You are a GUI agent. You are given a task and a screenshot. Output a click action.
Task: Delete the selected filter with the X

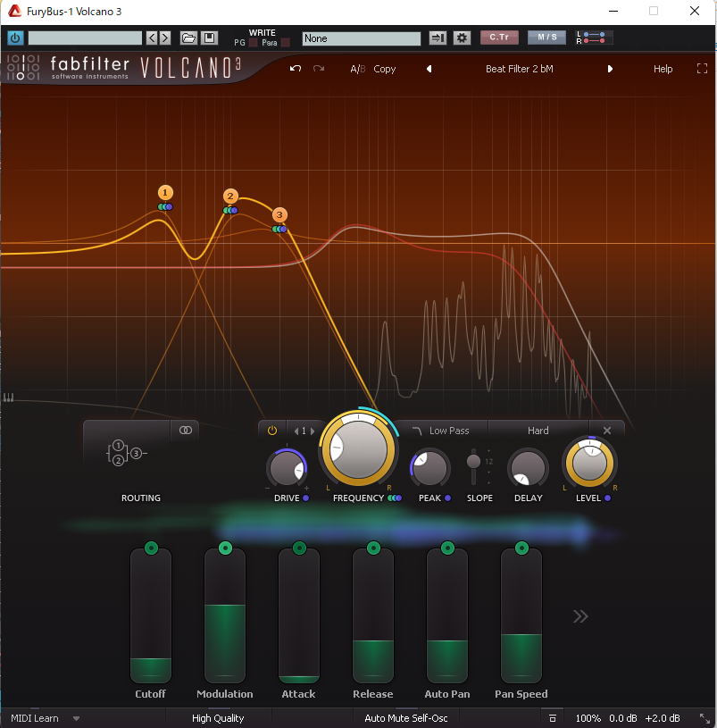(x=607, y=431)
